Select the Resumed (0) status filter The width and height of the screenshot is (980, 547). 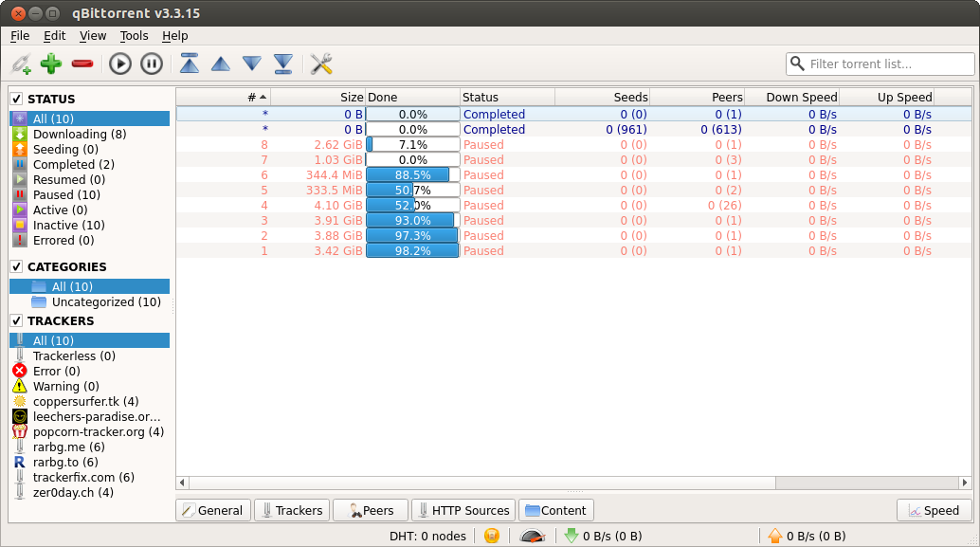click(x=89, y=179)
